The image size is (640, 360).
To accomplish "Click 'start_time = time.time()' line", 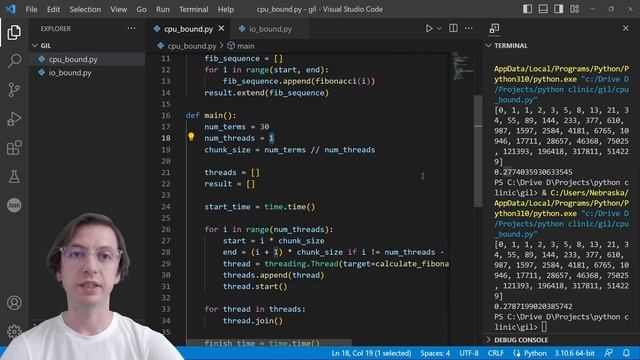I will coord(260,207).
